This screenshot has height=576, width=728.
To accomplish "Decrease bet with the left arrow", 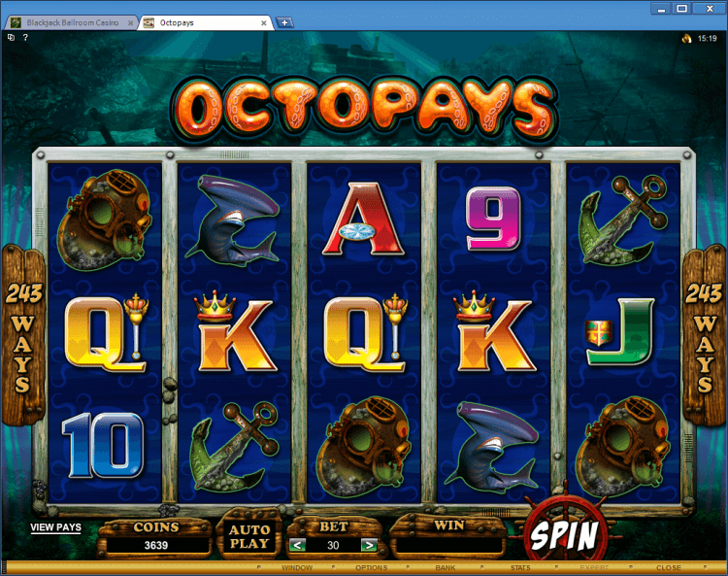I will [297, 545].
